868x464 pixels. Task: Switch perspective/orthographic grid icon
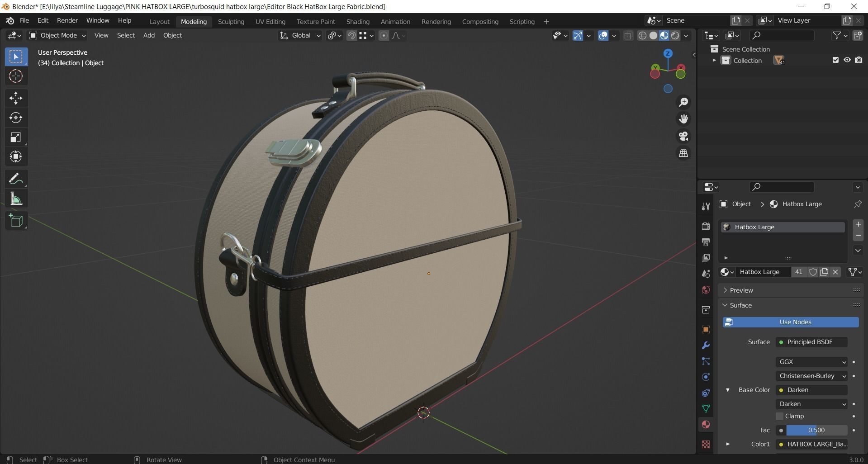pyautogui.click(x=683, y=153)
